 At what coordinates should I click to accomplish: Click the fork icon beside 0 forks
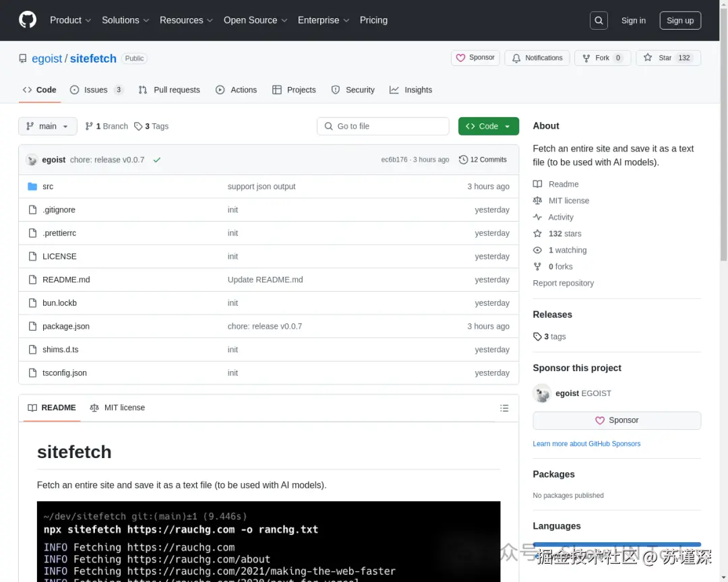538,266
